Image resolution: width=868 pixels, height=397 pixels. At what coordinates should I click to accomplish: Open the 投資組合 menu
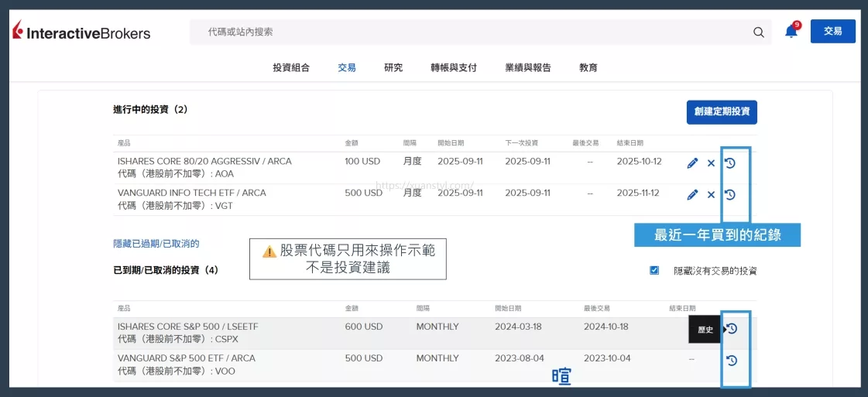tap(291, 68)
